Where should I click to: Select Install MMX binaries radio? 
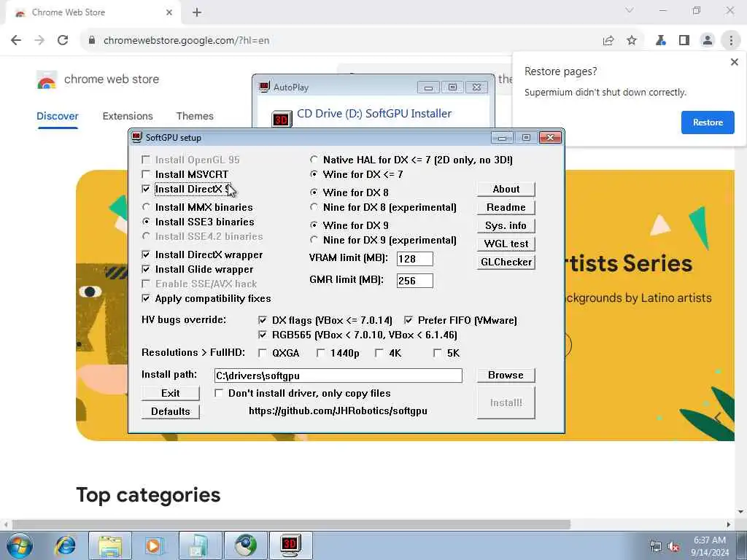click(146, 207)
